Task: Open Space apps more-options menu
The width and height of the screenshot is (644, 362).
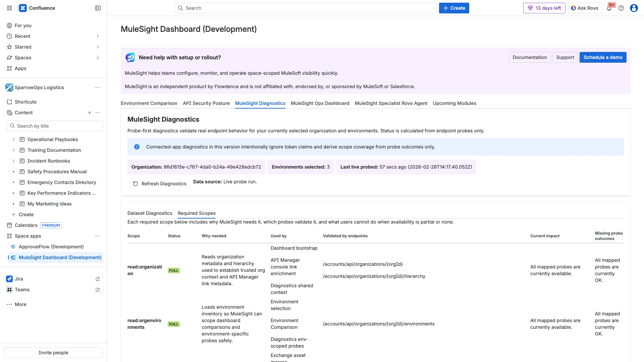Action: (x=98, y=236)
